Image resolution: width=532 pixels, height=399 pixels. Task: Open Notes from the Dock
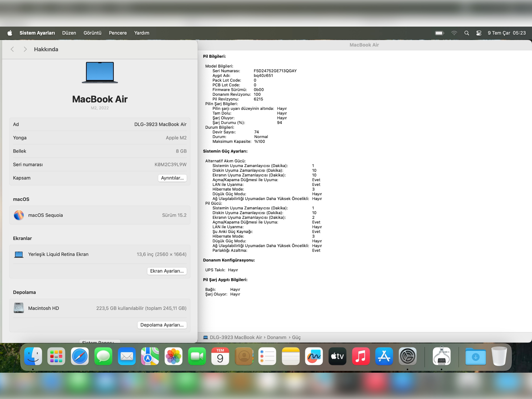(290, 356)
